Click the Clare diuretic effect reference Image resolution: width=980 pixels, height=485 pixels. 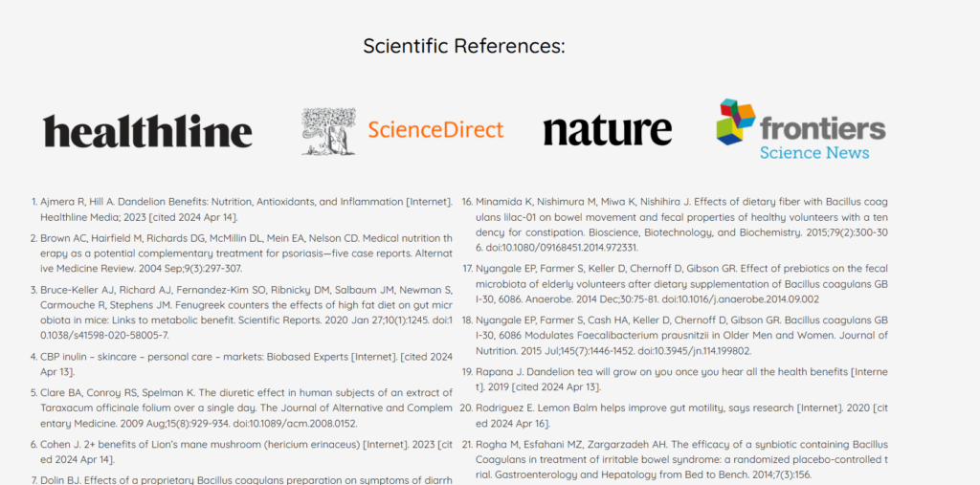tap(242, 408)
